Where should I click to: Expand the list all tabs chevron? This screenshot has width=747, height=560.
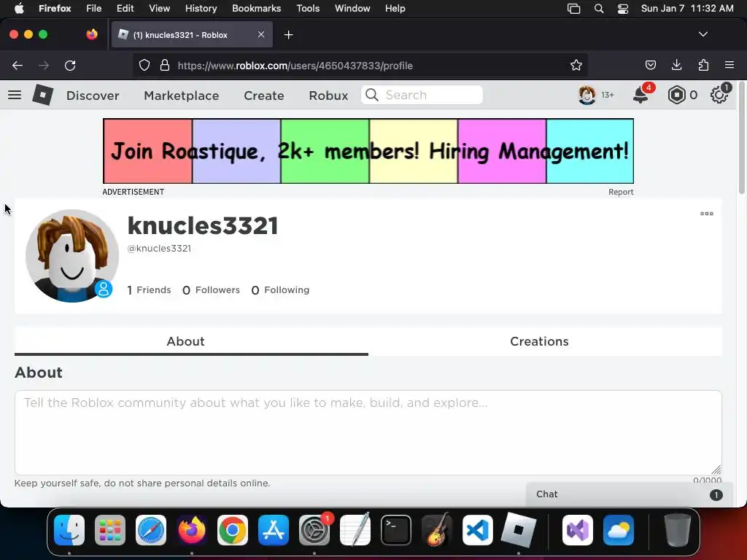(703, 34)
